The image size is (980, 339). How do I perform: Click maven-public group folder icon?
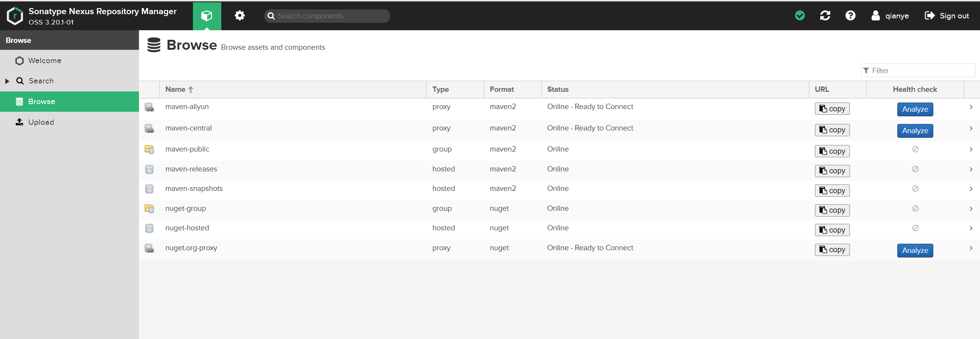[x=149, y=149]
